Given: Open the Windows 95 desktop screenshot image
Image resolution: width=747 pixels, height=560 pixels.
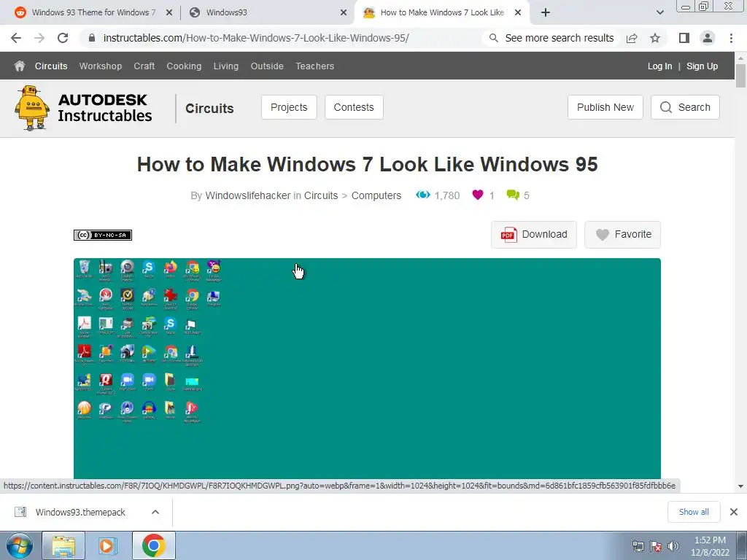Looking at the screenshot, I should pyautogui.click(x=368, y=368).
